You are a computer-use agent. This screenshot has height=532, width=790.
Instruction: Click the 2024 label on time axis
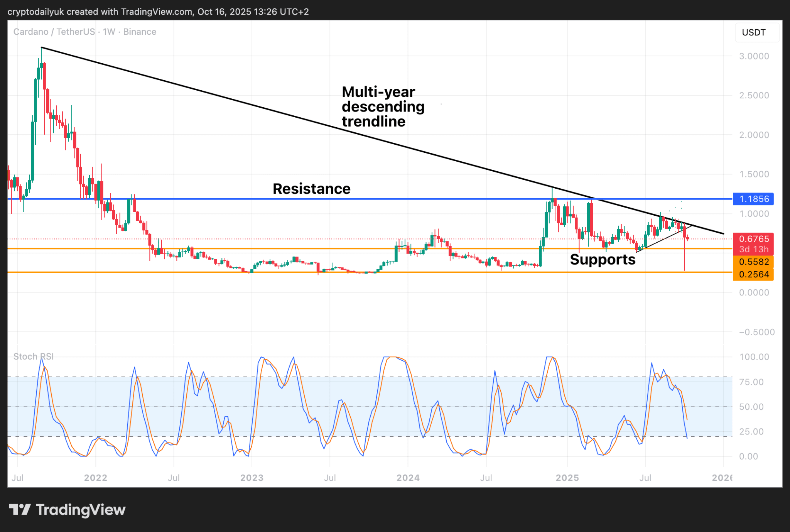(x=408, y=478)
